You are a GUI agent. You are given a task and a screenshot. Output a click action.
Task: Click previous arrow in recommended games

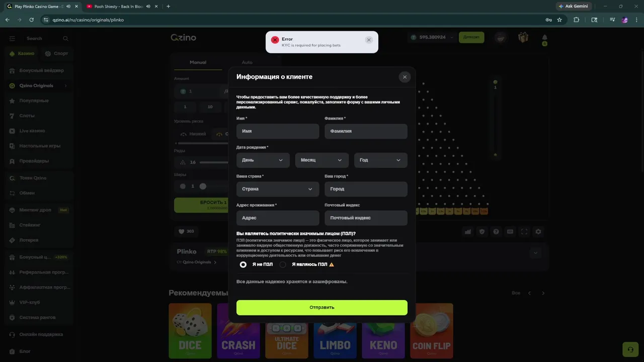[529, 293]
